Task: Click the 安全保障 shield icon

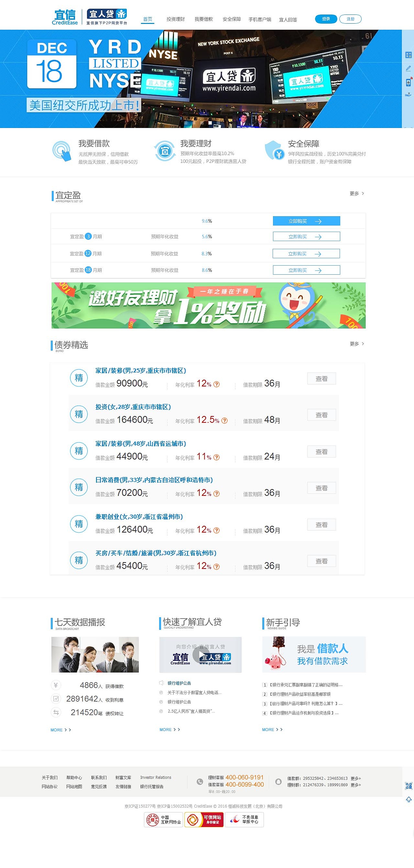Action: coord(274,151)
